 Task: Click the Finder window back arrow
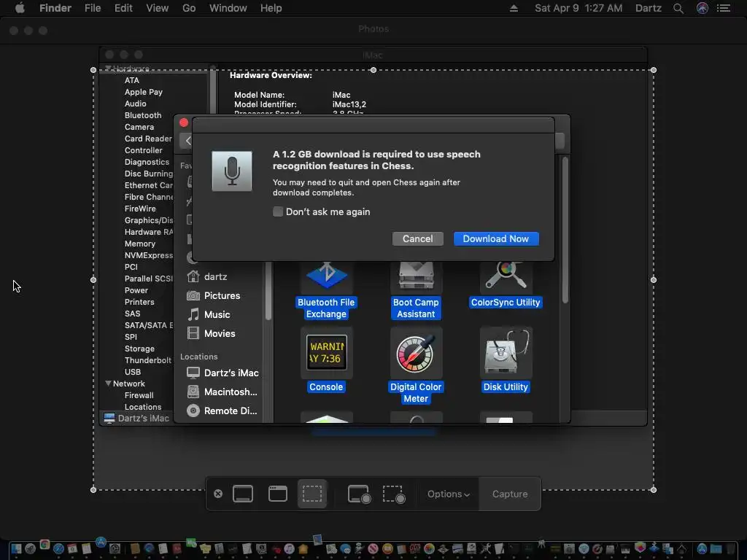pos(187,141)
